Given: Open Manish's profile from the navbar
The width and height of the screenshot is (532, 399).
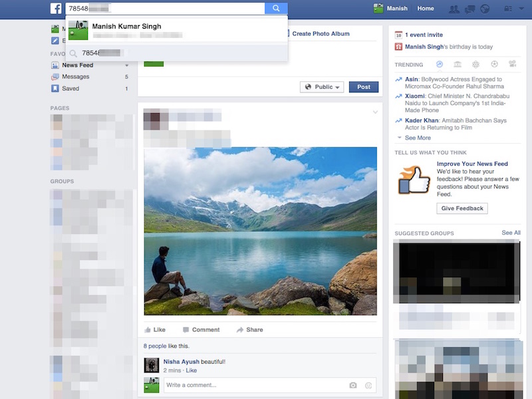Looking at the screenshot, I should pos(396,9).
